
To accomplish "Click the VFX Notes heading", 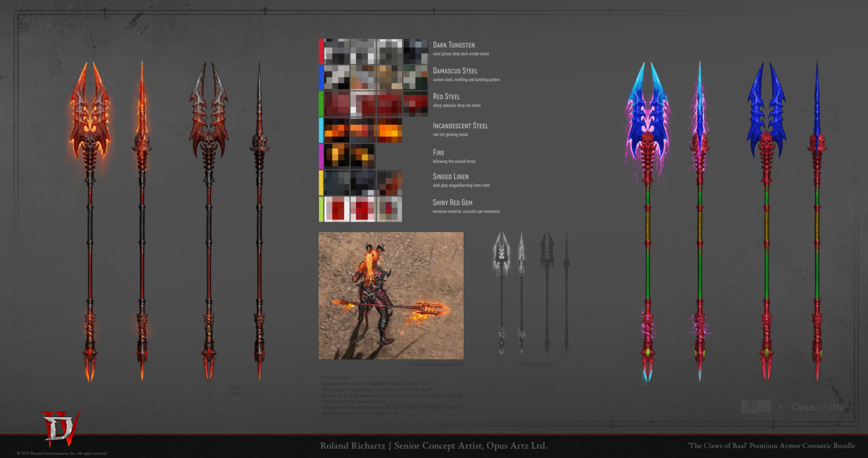I will [334, 377].
